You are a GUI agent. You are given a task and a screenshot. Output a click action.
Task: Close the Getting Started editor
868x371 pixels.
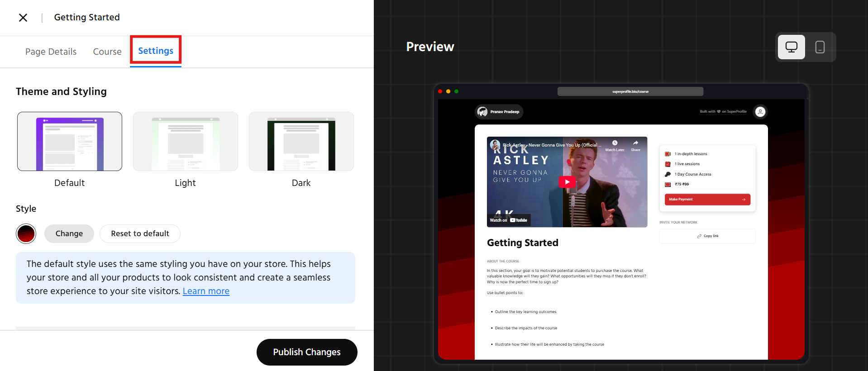[x=23, y=18]
